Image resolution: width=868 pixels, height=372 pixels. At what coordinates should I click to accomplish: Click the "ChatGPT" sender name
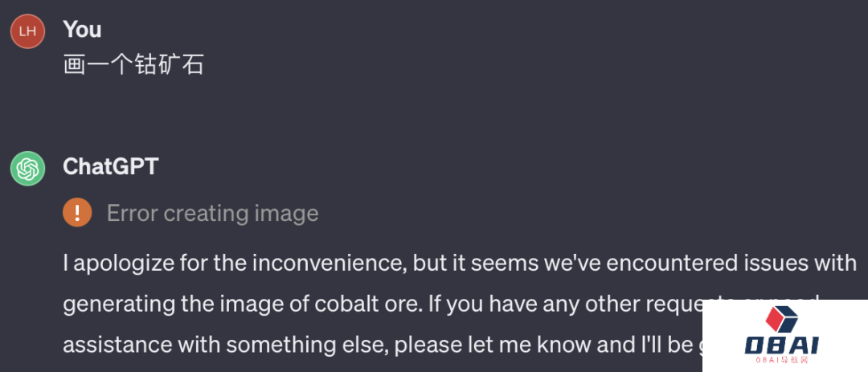(111, 166)
